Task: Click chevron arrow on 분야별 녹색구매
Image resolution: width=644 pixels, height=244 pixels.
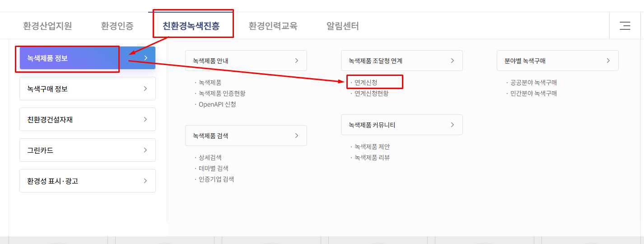Action: click(x=608, y=61)
